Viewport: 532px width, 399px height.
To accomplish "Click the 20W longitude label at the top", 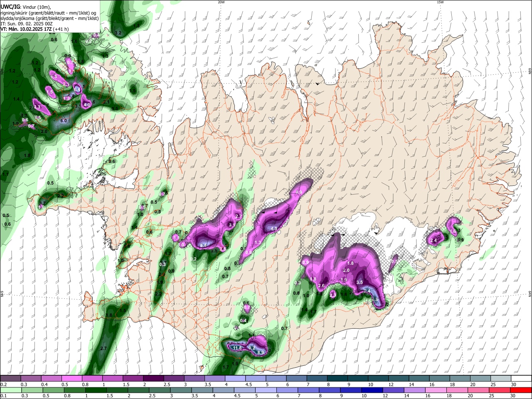I will (x=221, y=2).
